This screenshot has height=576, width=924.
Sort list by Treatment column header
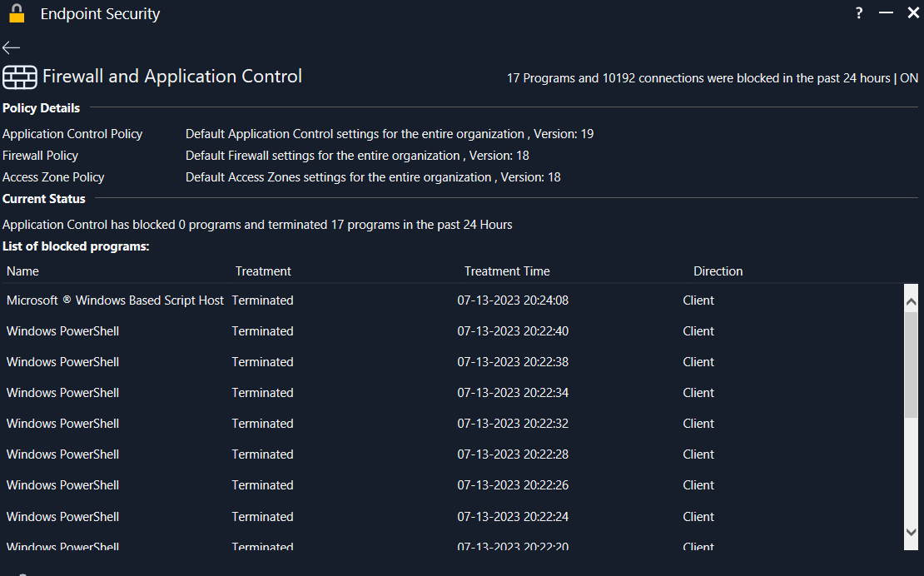(x=263, y=271)
